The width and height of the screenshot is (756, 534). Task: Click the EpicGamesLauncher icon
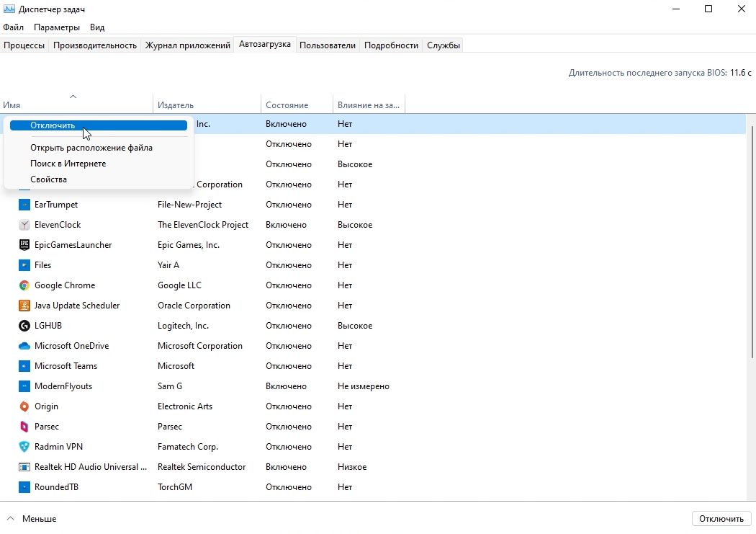click(x=24, y=245)
